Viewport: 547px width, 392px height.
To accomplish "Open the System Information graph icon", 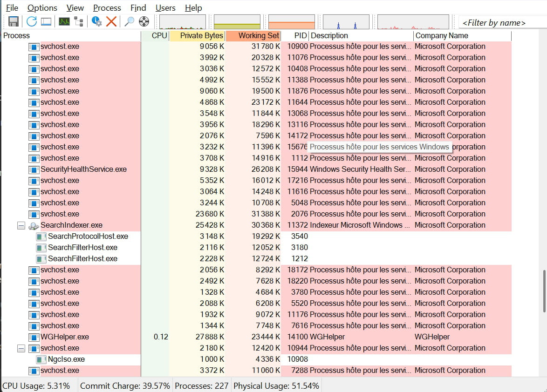I will coord(64,21).
